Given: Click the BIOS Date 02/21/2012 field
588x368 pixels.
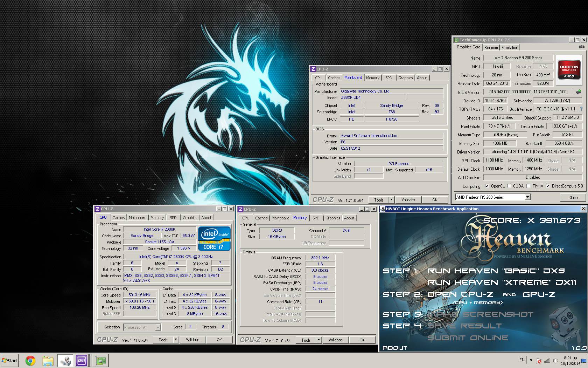Looking at the screenshot, I should click(x=391, y=148).
